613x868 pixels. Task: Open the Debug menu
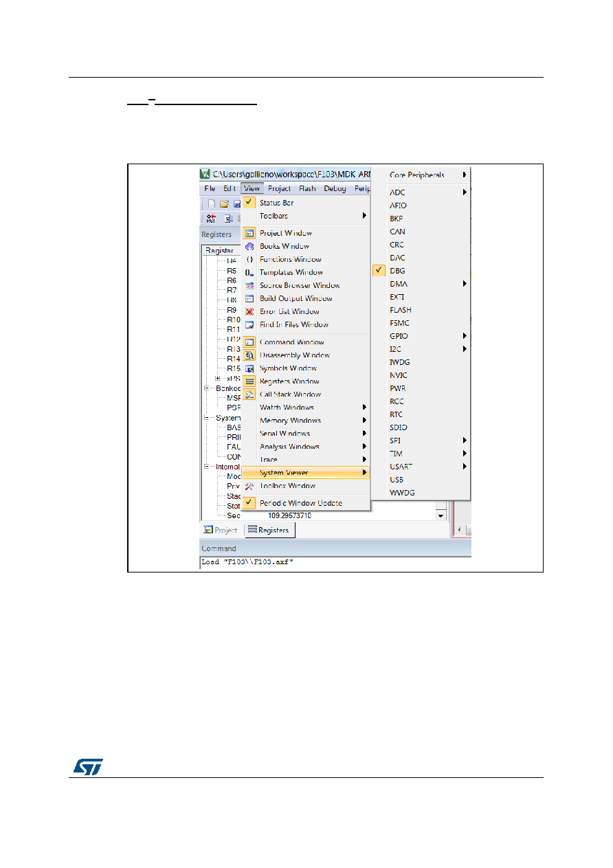(335, 188)
